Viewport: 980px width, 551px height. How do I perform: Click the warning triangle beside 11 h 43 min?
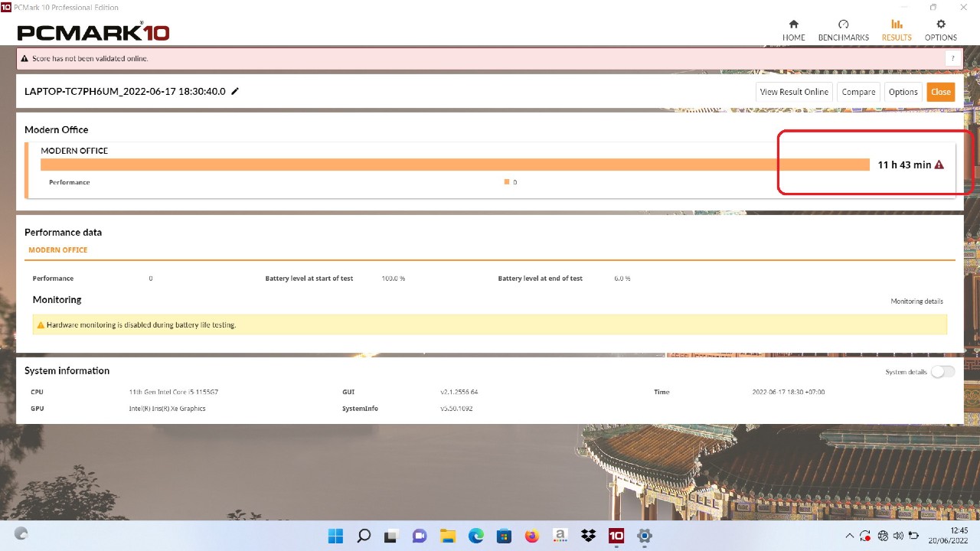point(939,165)
